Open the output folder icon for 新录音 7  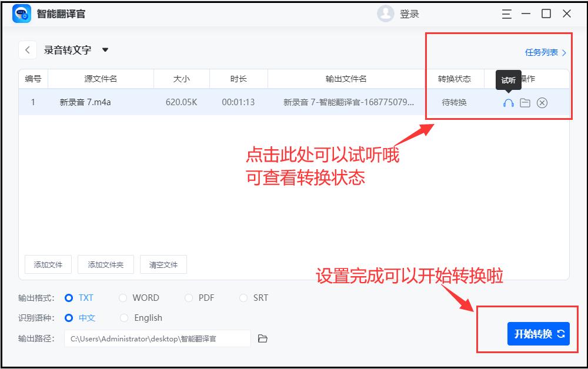[524, 102]
